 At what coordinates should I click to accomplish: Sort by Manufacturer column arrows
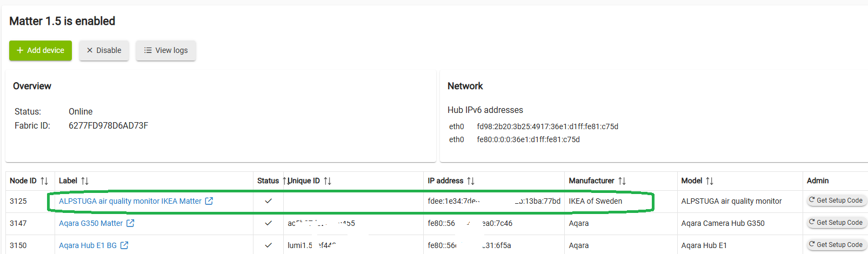click(622, 181)
